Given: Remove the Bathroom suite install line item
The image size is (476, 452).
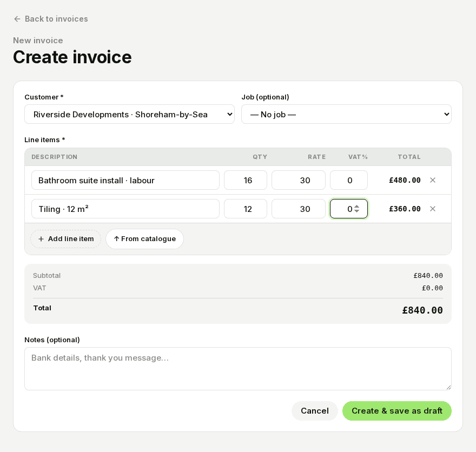Looking at the screenshot, I should pyautogui.click(x=433, y=180).
